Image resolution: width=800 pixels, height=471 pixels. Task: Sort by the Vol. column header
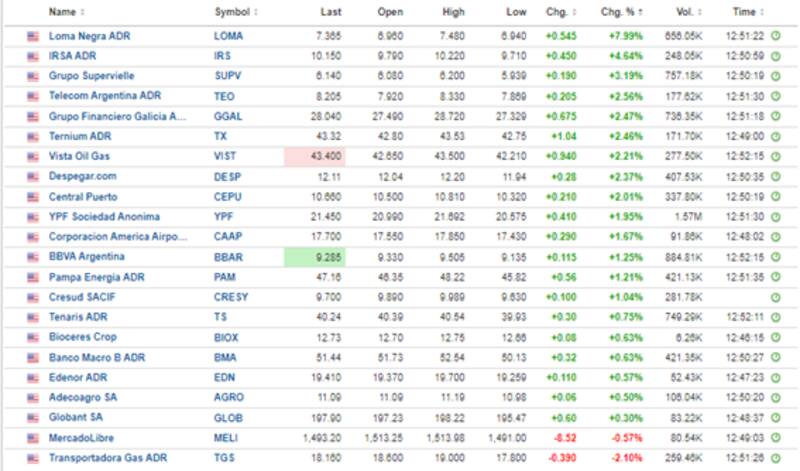pyautogui.click(x=686, y=12)
